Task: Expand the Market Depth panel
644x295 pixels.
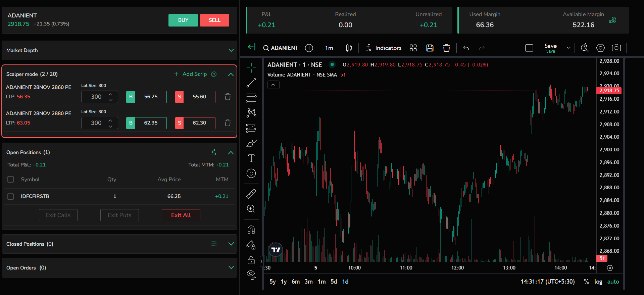Action: [231, 50]
